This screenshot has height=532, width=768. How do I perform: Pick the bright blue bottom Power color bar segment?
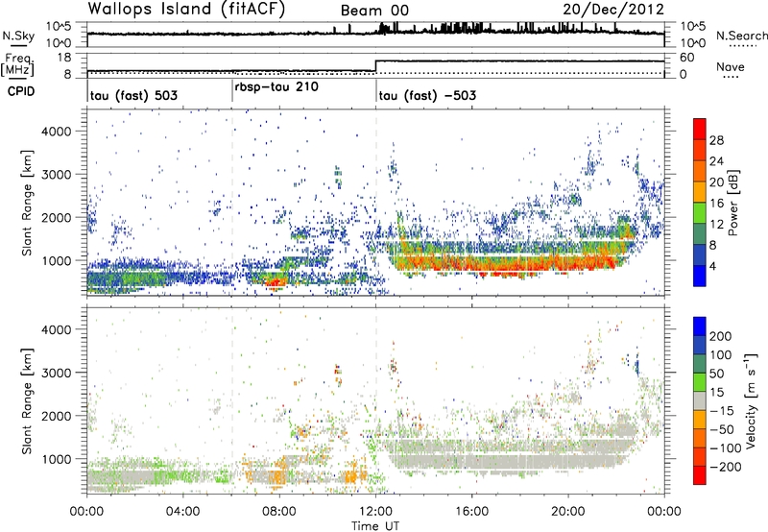(700, 276)
